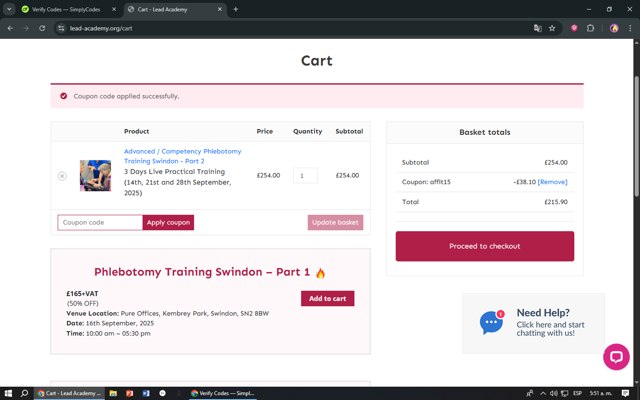The width and height of the screenshot is (640, 400).
Task: Select the Cart - Lead Academy tab
Action: click(x=162, y=9)
